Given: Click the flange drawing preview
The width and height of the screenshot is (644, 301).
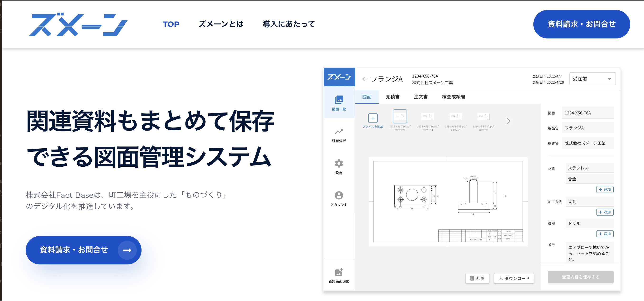Looking at the screenshot, I should click(x=448, y=202).
